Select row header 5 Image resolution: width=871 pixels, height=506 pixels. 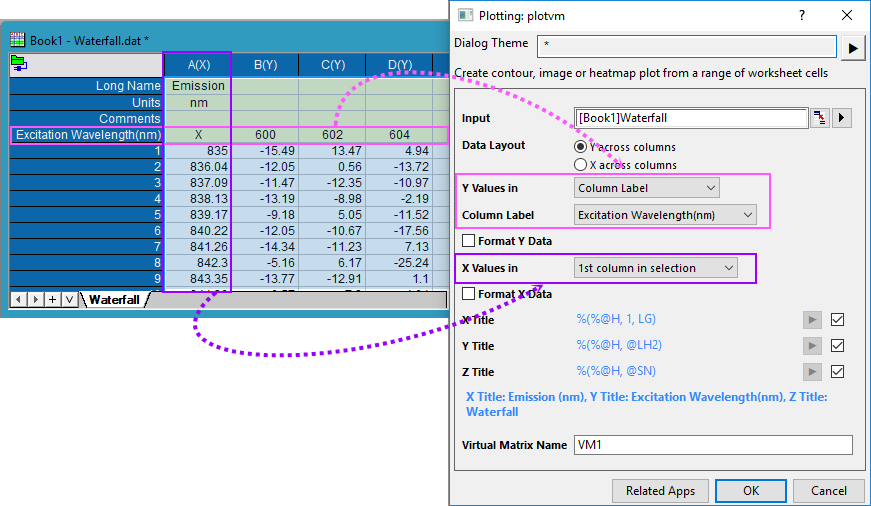pos(86,214)
